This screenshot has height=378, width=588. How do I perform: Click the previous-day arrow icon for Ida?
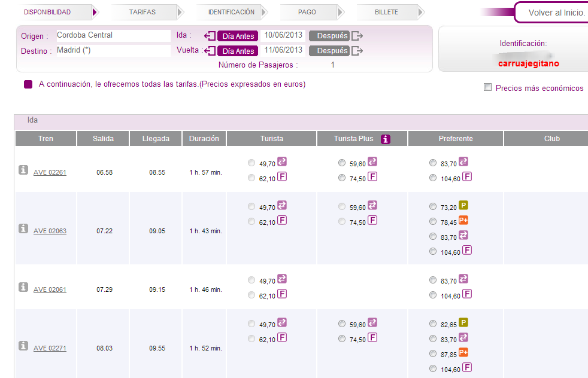coord(210,36)
